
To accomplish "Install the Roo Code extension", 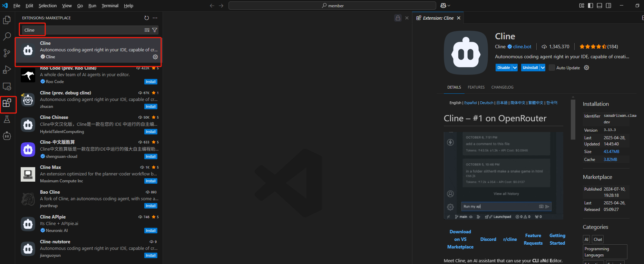I will (151, 82).
